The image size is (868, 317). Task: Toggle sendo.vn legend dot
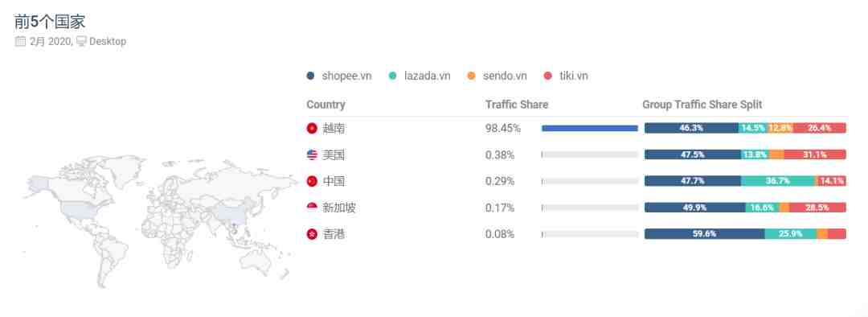(x=471, y=76)
